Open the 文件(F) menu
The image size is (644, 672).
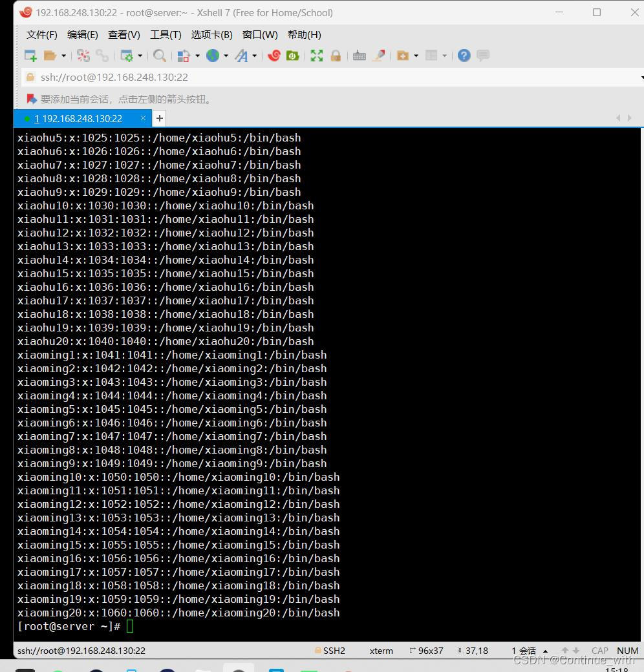[41, 35]
